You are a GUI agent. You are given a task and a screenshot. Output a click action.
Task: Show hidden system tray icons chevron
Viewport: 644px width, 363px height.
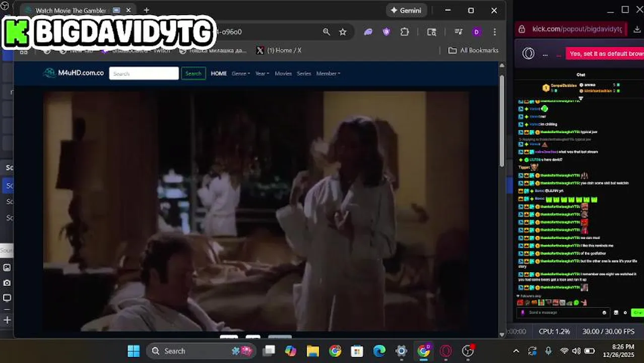pos(516,351)
